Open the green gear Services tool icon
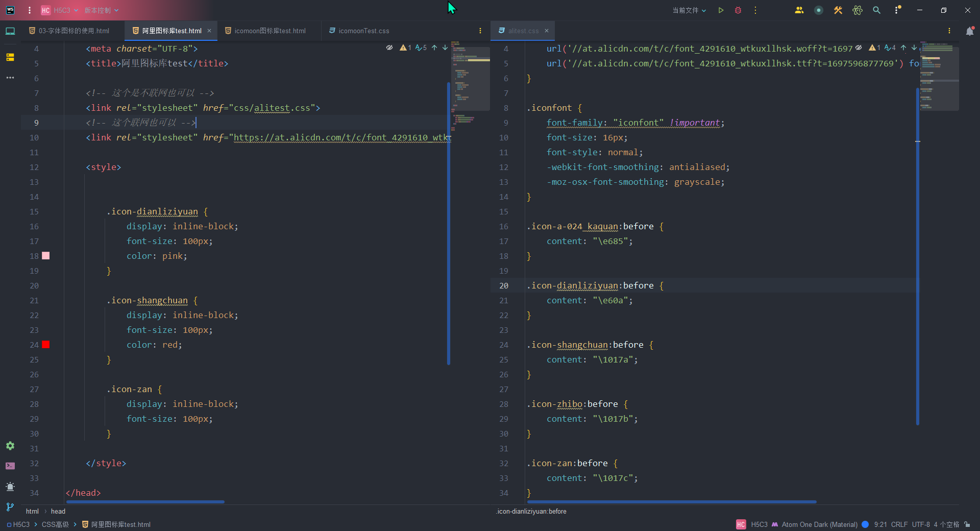This screenshot has width=980, height=531. pos(10,446)
